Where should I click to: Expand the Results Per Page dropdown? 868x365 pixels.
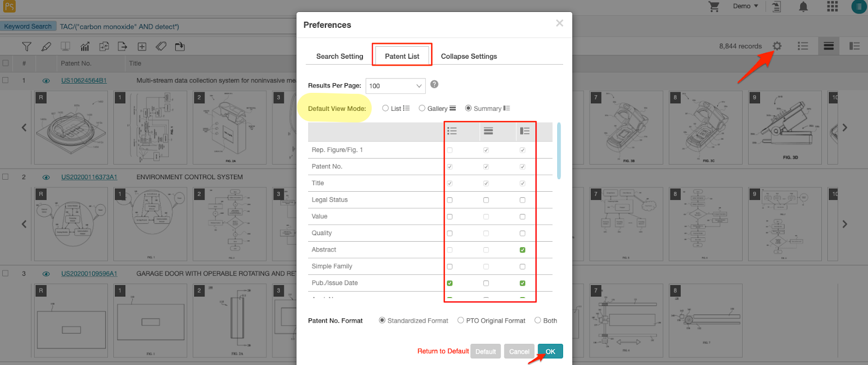pos(395,86)
